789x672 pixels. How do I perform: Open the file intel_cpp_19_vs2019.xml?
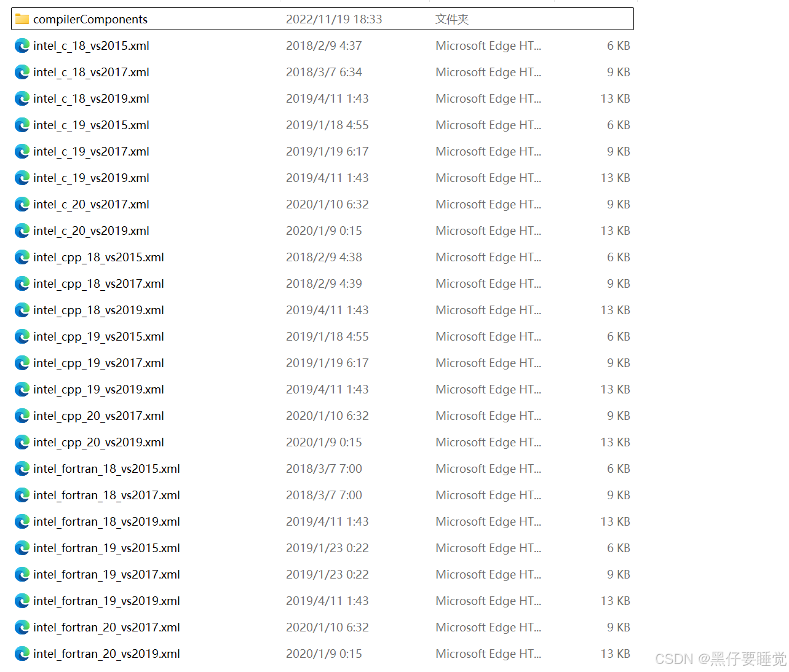[x=98, y=389]
